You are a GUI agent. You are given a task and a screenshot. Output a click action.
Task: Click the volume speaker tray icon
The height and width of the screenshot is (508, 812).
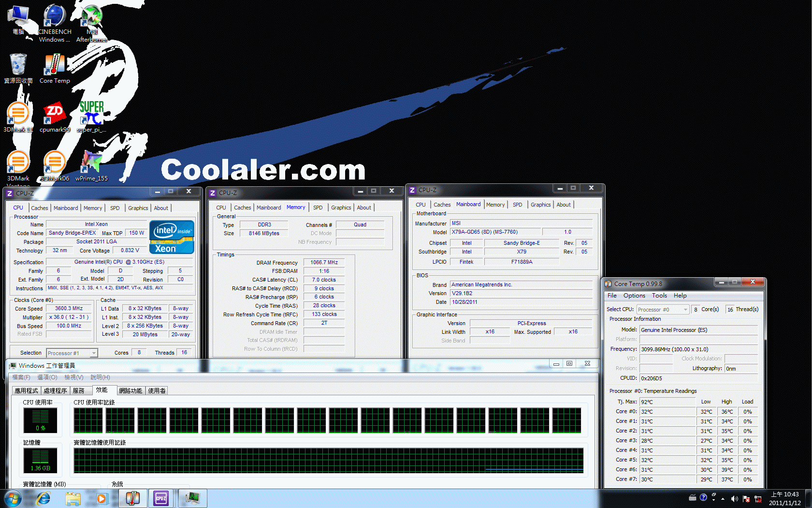[x=735, y=498]
